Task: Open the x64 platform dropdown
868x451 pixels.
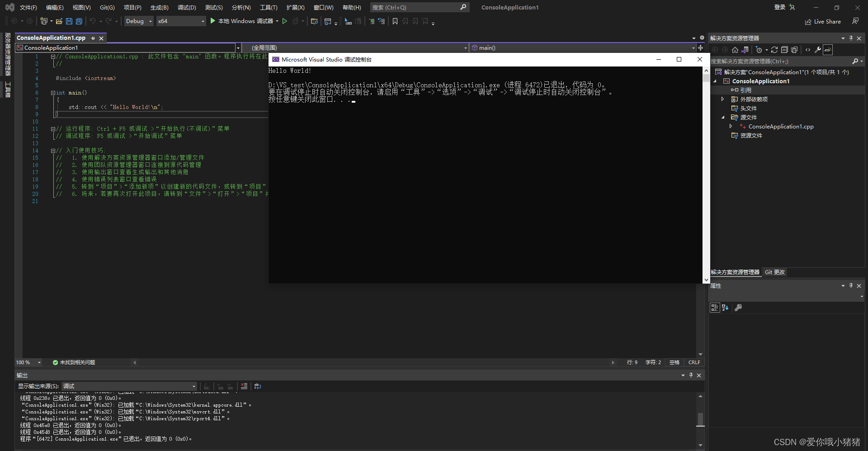Action: 181,21
